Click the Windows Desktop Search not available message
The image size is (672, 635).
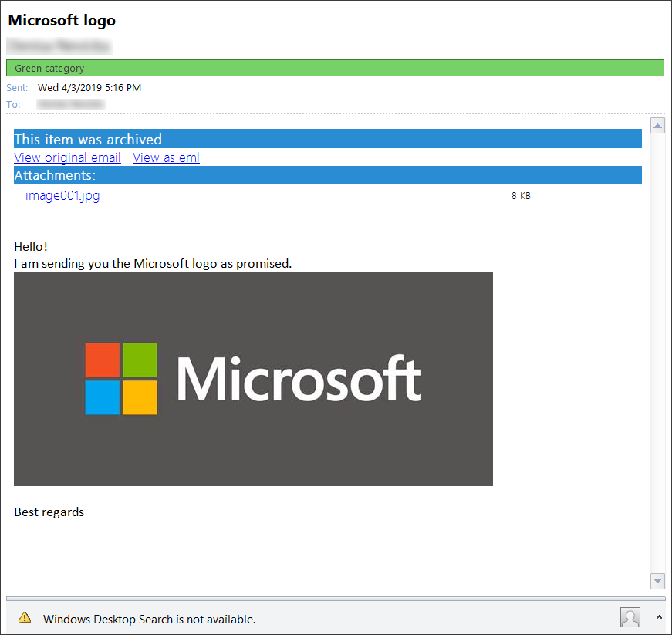click(149, 619)
